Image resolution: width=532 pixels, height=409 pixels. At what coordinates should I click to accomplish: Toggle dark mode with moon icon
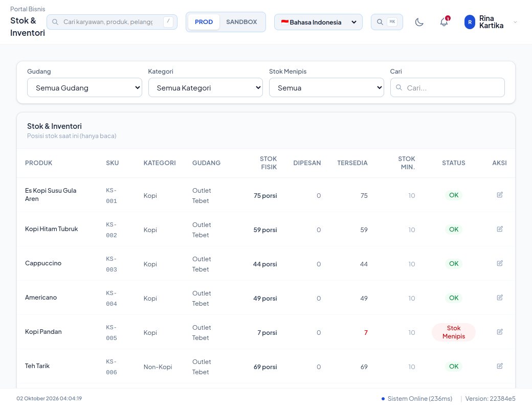tap(419, 22)
